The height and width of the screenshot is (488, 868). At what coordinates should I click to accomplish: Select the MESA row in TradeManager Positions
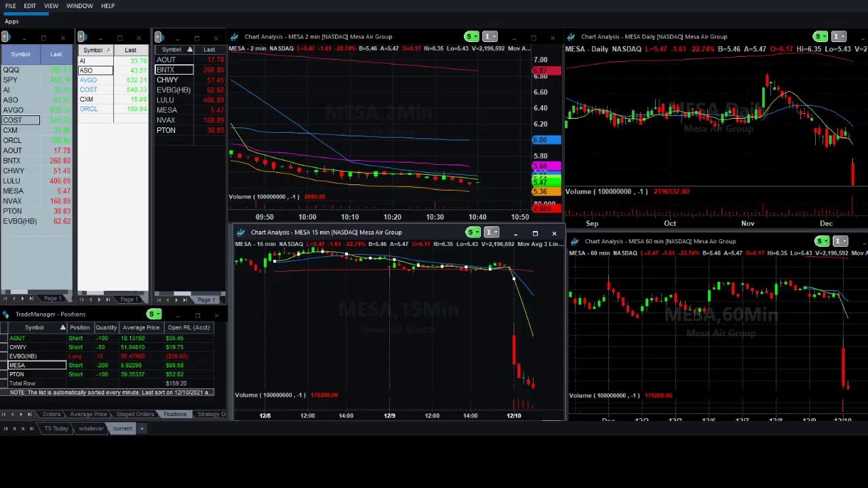coord(107,365)
